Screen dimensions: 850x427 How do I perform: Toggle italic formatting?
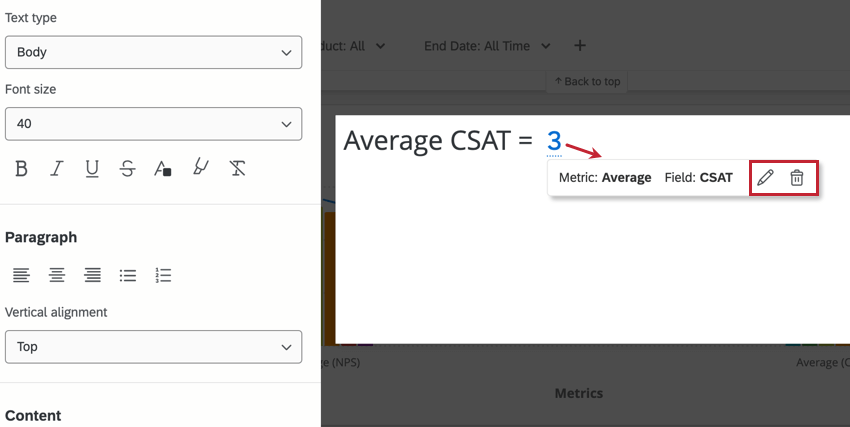point(57,169)
